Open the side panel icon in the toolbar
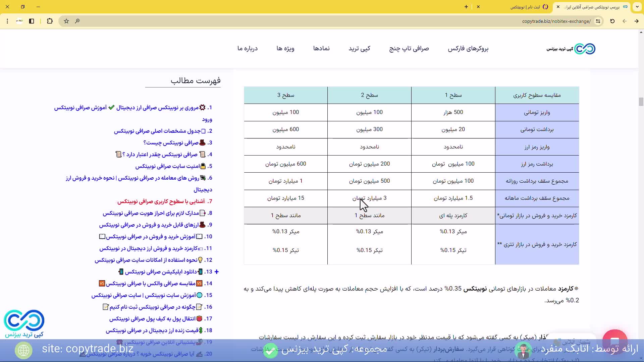 coord(32,21)
